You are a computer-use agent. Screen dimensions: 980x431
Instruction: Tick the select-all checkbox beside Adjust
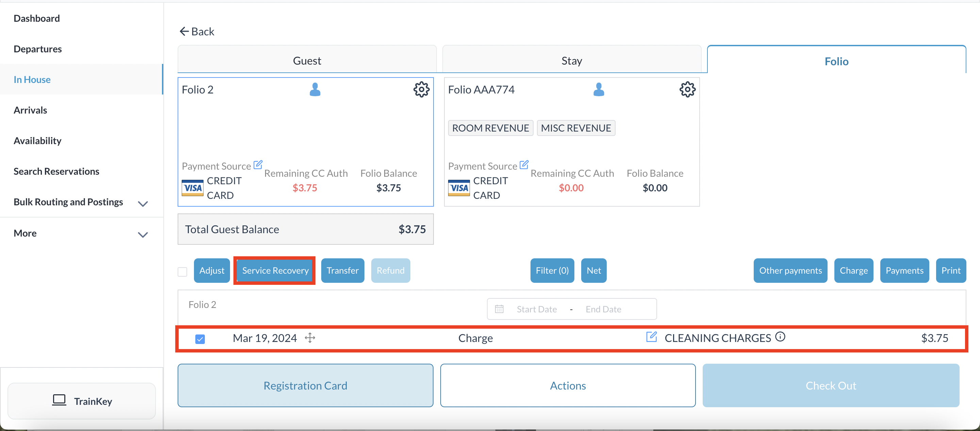[x=183, y=271]
